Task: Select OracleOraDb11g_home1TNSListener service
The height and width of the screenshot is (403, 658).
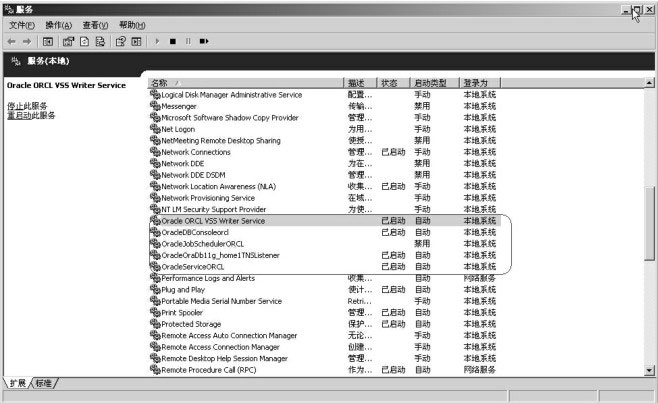Action: pos(220,255)
